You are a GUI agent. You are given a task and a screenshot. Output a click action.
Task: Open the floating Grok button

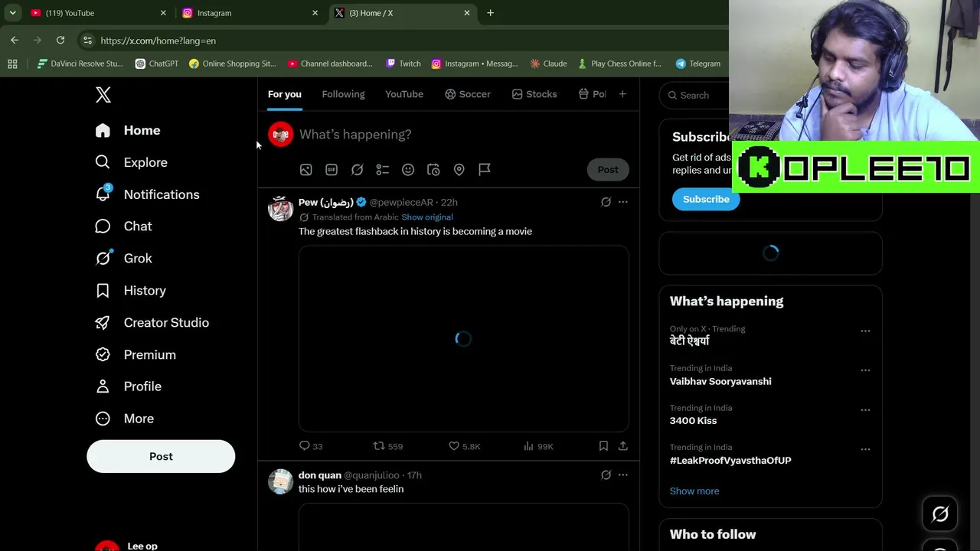940,514
